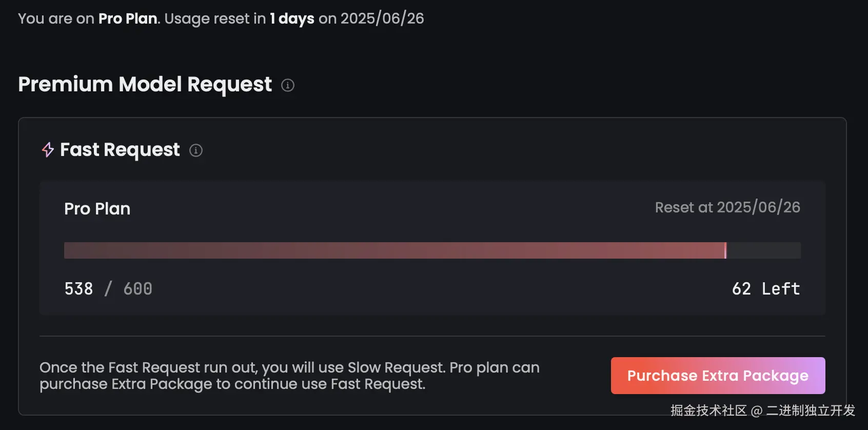Click the info icon beside Premium Model Request
Screen dimensions: 868x430
(x=288, y=85)
